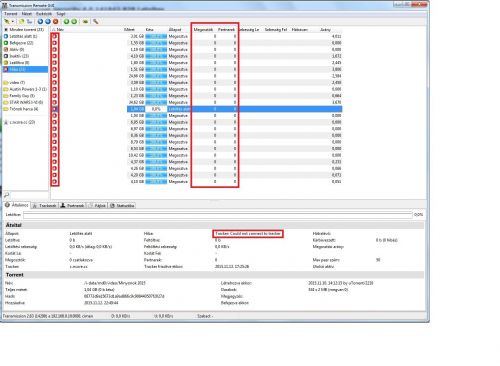The image size is (500, 366).
Task: Click the blue start torrent toolbar icon
Action: (40, 22)
